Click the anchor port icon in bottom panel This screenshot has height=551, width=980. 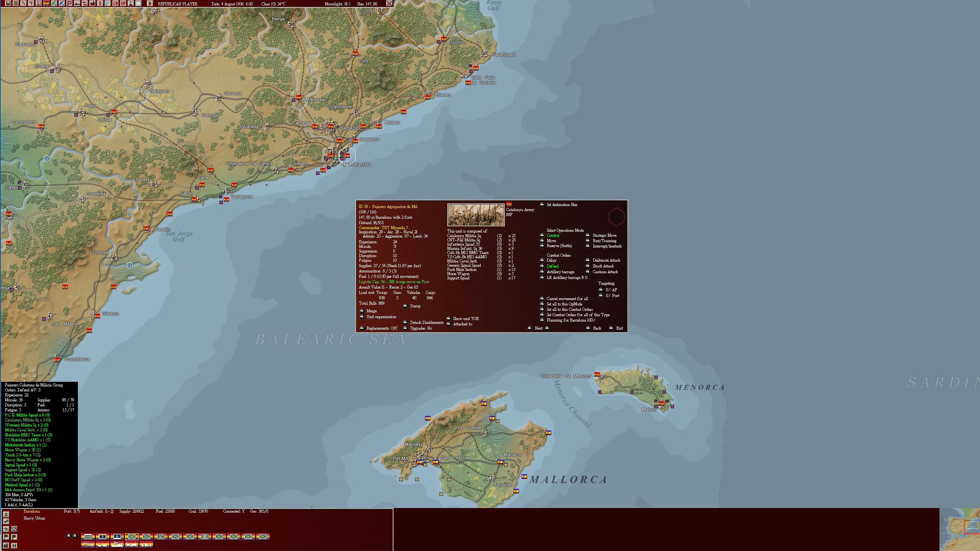[6, 514]
